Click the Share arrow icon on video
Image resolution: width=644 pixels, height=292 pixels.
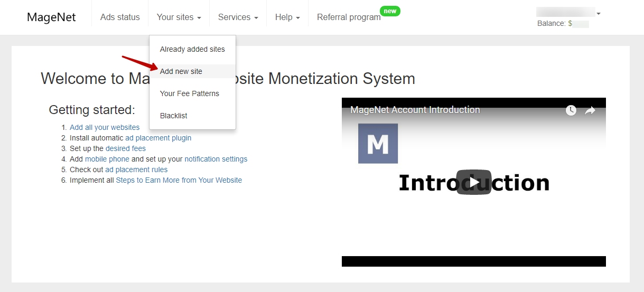click(x=590, y=110)
